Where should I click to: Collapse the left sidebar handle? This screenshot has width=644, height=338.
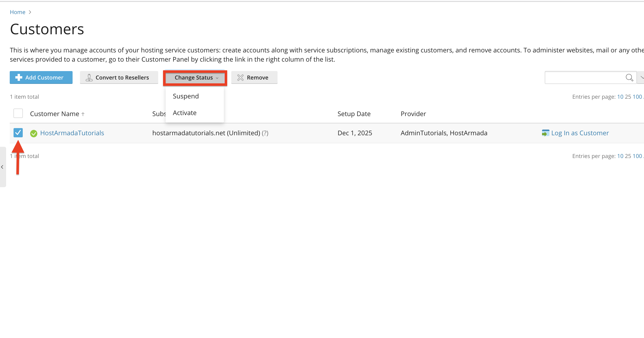[3, 167]
